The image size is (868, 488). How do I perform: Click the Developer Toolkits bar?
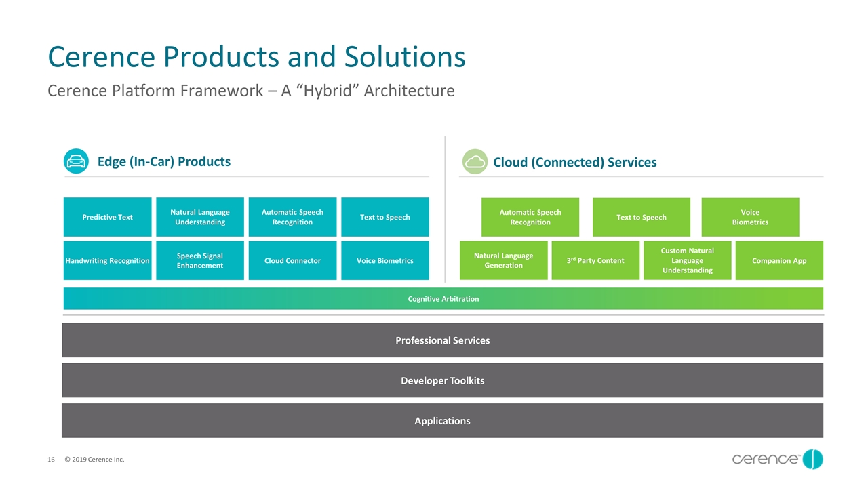443,380
